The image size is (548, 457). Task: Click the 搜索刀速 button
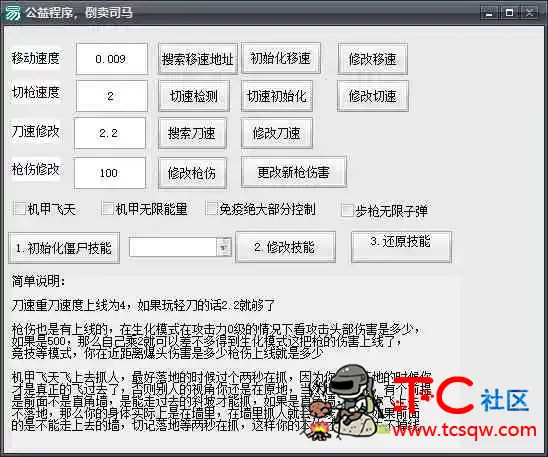(x=192, y=133)
